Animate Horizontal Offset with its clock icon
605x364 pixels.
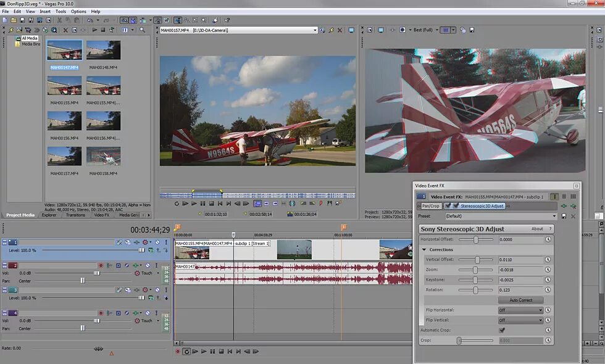pos(548,239)
